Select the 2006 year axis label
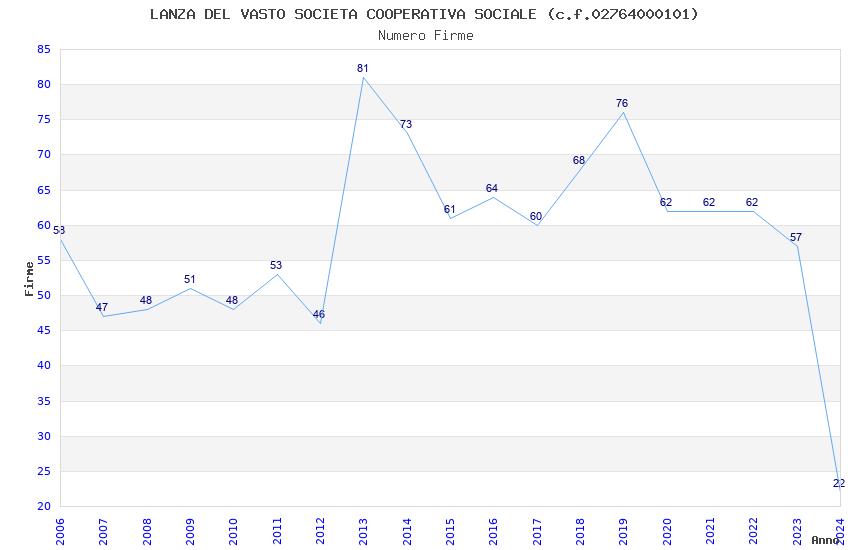The width and height of the screenshot is (850, 550). (x=60, y=531)
